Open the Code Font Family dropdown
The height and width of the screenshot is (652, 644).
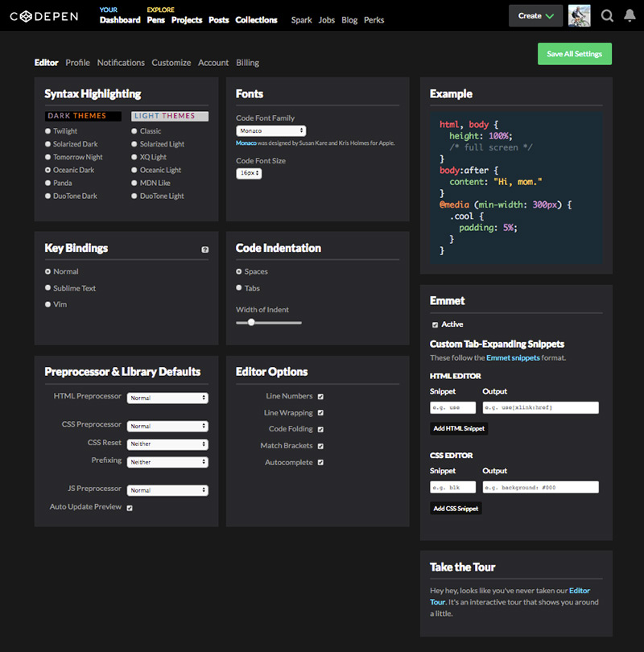coord(270,130)
